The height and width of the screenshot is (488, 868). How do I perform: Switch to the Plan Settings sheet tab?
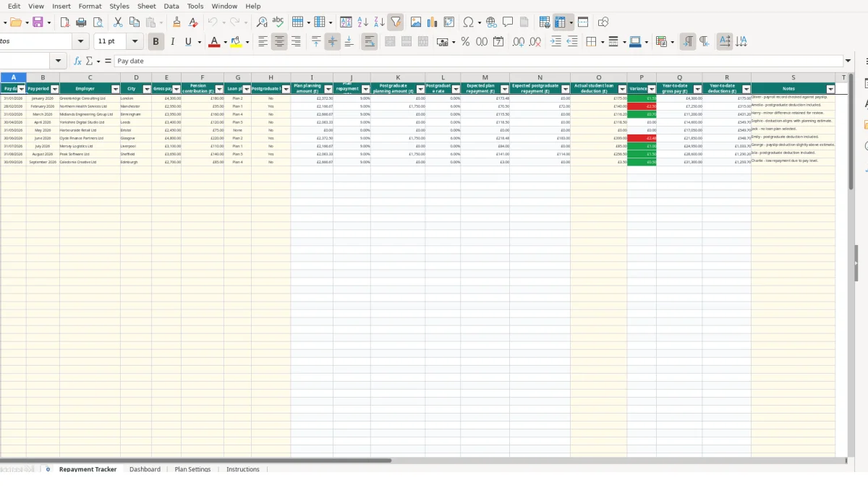(192, 469)
